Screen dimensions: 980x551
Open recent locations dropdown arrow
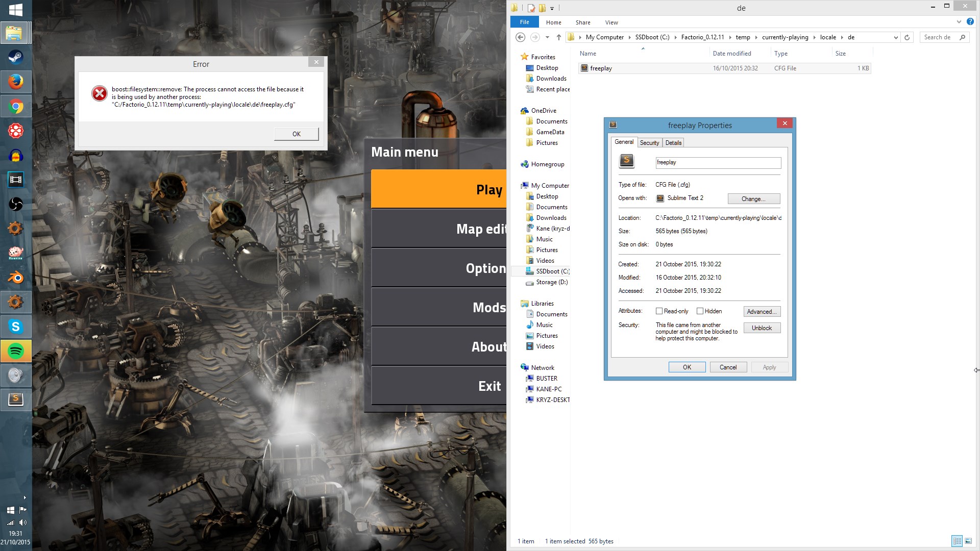pos(547,37)
